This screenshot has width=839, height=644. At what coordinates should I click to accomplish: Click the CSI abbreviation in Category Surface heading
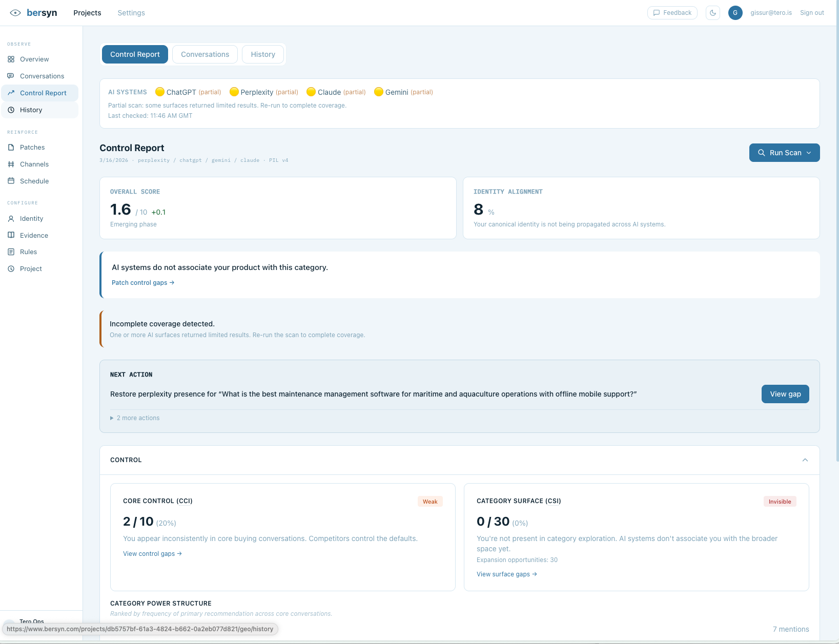(553, 501)
